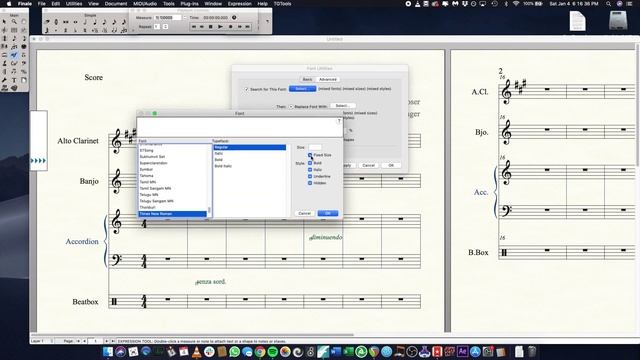This screenshot has height=360, width=640.
Task: Choose the half note duration in Simple palette
Action: coord(85,22)
